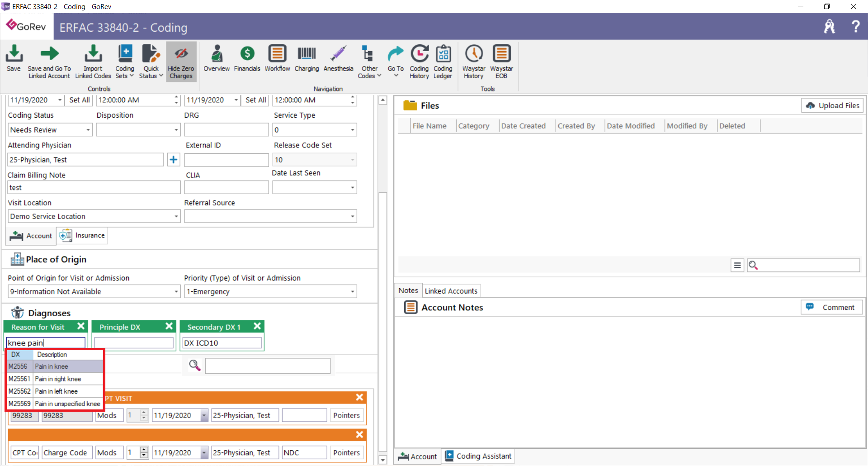Open the Coding Sets menu

[125, 62]
